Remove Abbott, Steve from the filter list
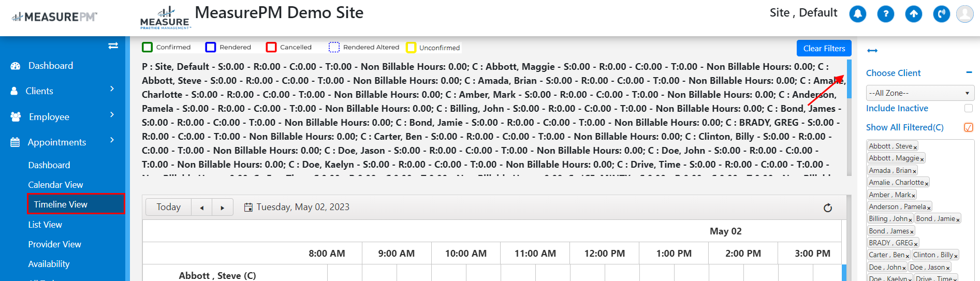The height and width of the screenshot is (281, 980). point(915,147)
